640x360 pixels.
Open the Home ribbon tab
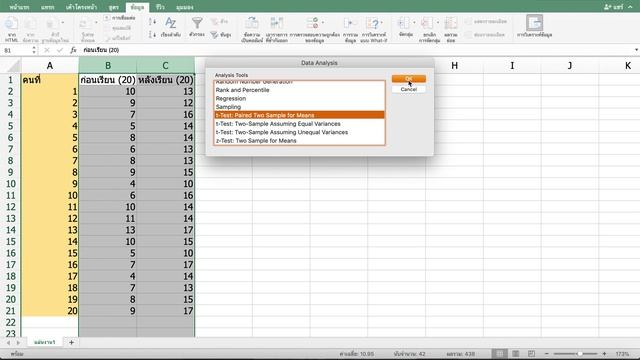point(19,7)
